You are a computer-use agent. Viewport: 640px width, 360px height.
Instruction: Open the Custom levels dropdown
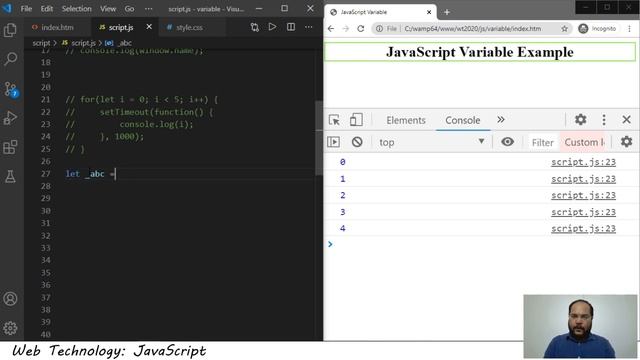click(584, 142)
